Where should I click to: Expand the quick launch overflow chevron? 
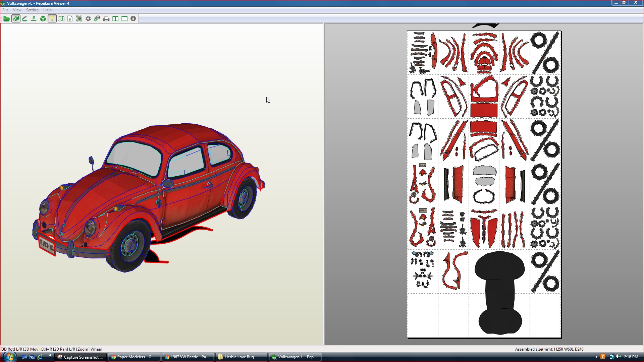coord(50,355)
